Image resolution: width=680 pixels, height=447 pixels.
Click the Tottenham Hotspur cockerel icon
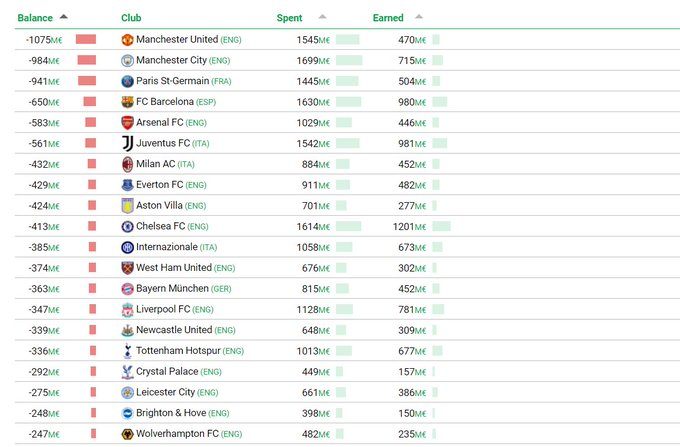pos(127,351)
